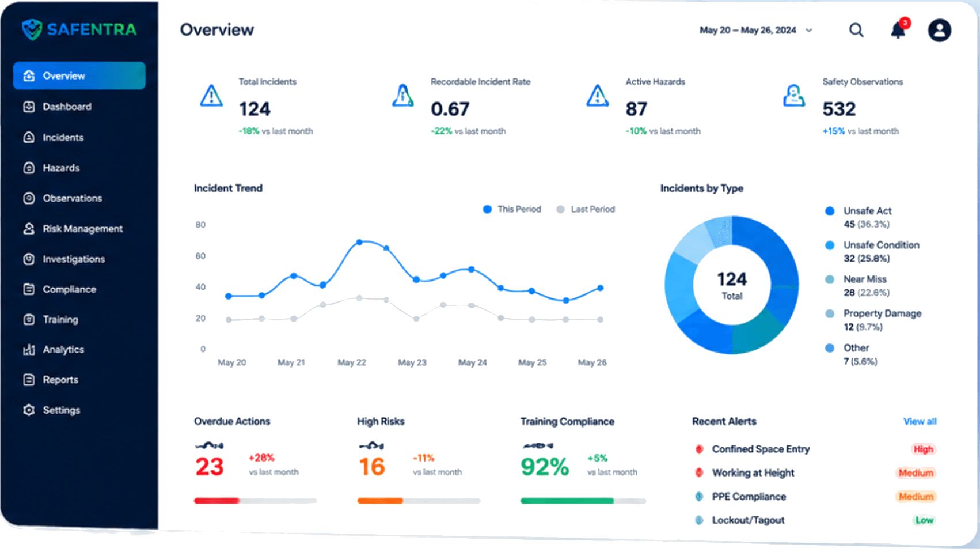The image size is (980, 552).
Task: Click the Low badge for Lockout/Tagout
Action: 924,520
